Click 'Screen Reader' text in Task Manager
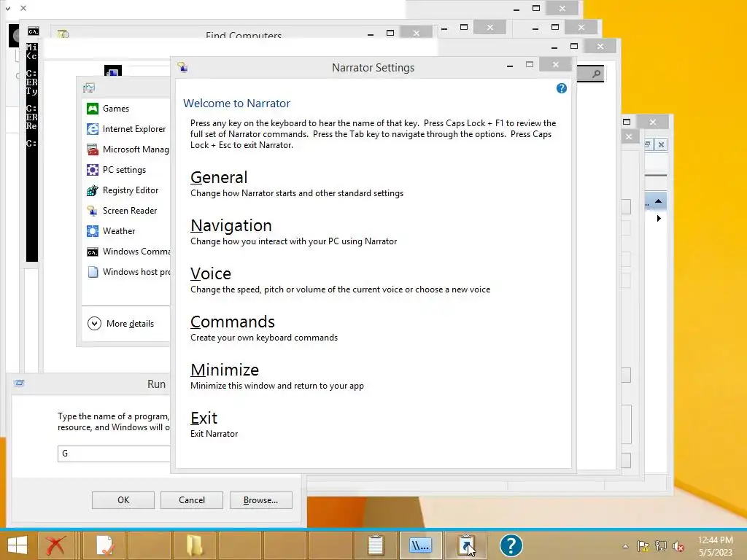 (x=130, y=211)
